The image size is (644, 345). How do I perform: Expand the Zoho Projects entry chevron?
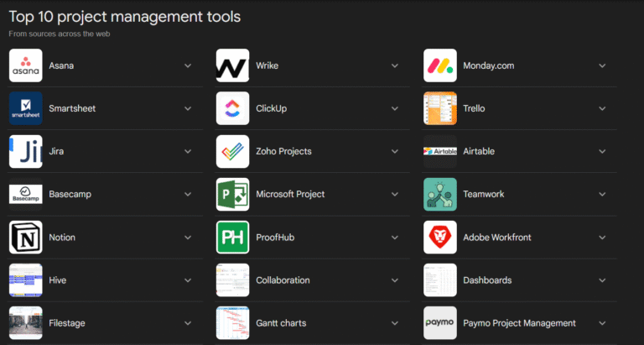tap(395, 151)
